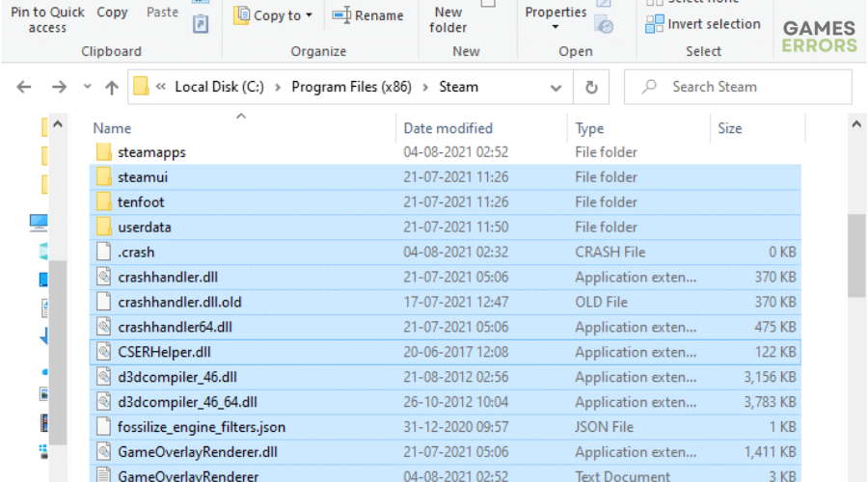This screenshot has width=868, height=482.
Task: Select the GameOverlayRenderer.dll file name
Action: (197, 452)
